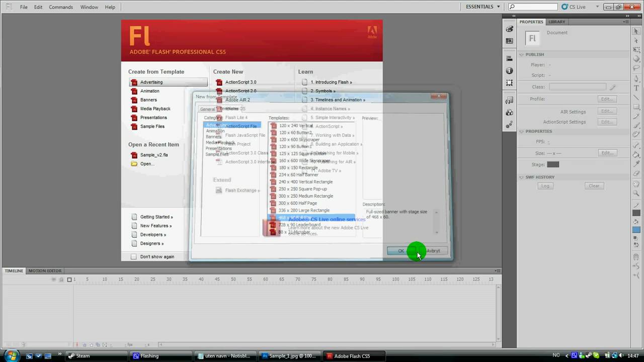Click the Log button in SWF History
644x362 pixels.
pos(545,186)
